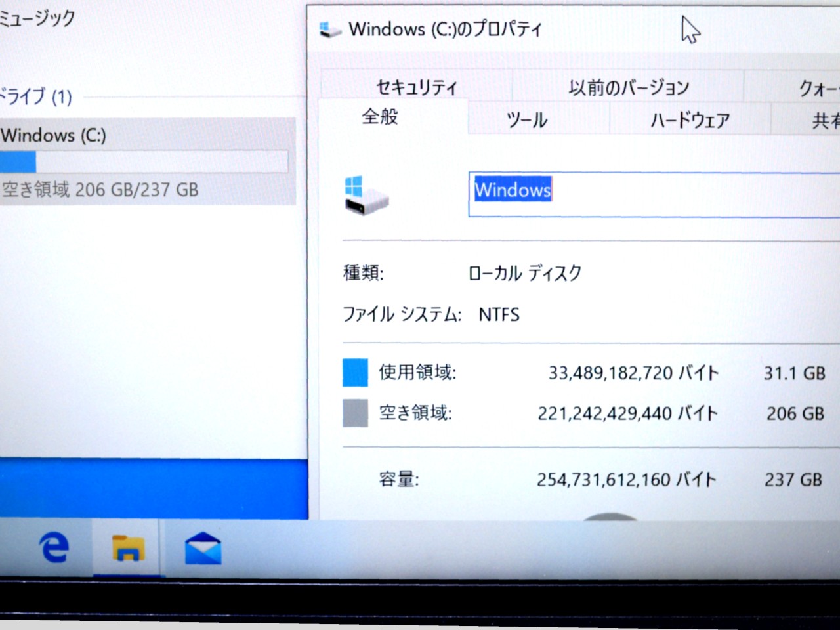Open the ハードウェア tab

coord(690,120)
